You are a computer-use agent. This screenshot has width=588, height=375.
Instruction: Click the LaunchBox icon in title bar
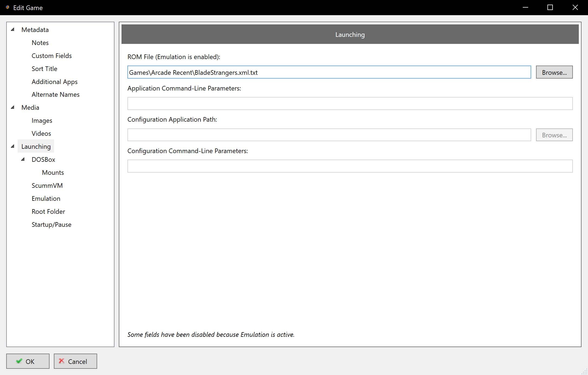tap(8, 8)
